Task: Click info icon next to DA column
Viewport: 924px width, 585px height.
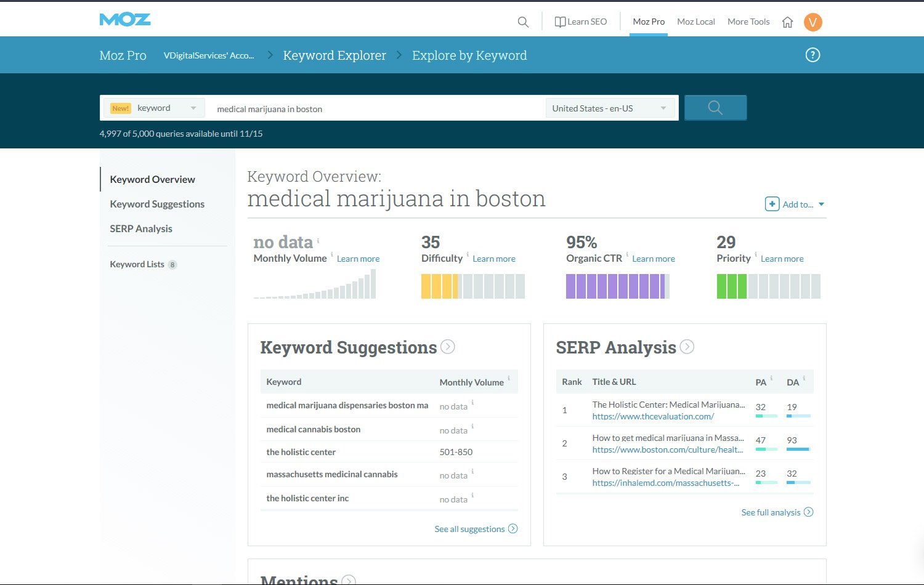Action: click(x=804, y=379)
